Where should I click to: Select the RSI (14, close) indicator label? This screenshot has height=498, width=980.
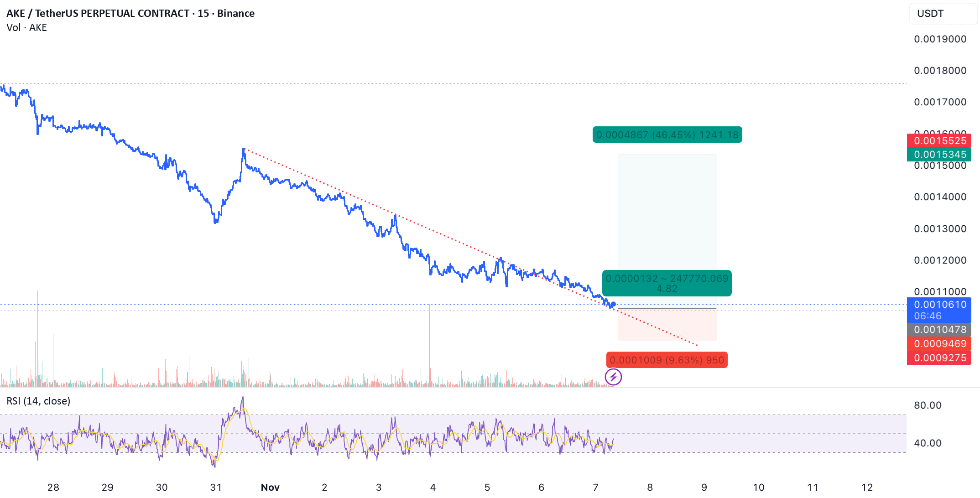coord(38,401)
